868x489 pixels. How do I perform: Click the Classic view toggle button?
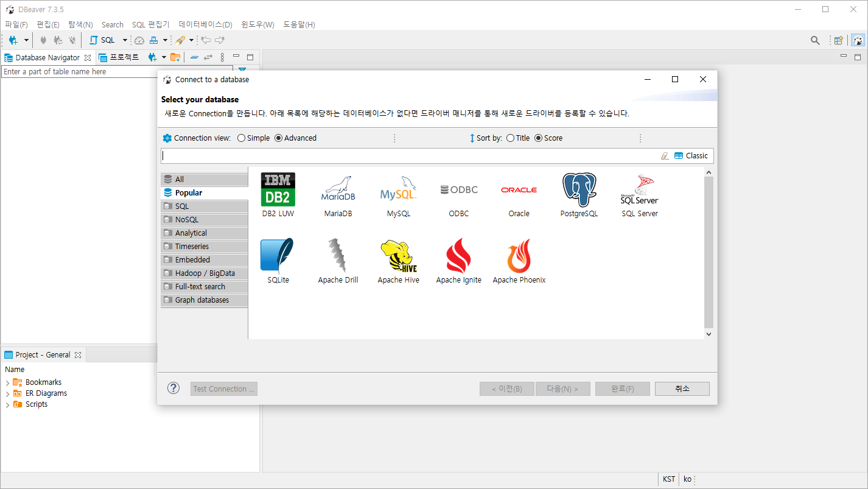click(691, 156)
